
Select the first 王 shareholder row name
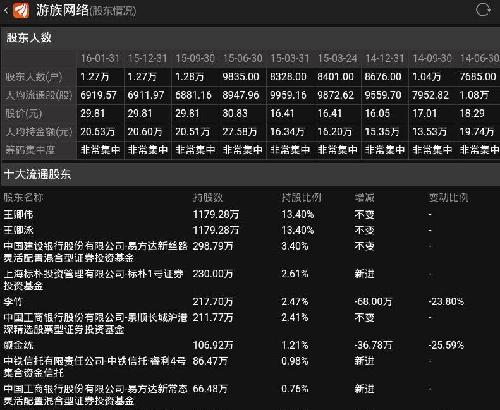pyautogui.click(x=18, y=214)
